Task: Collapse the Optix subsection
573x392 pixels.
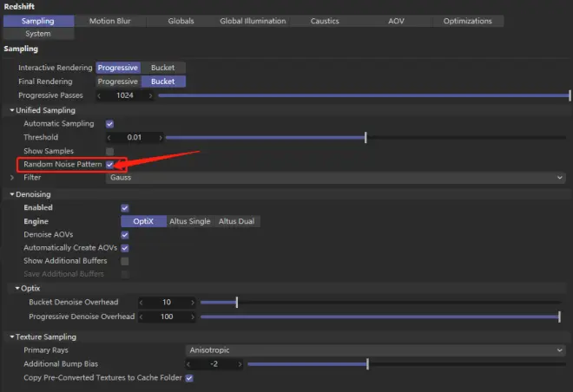Action: click(x=17, y=288)
